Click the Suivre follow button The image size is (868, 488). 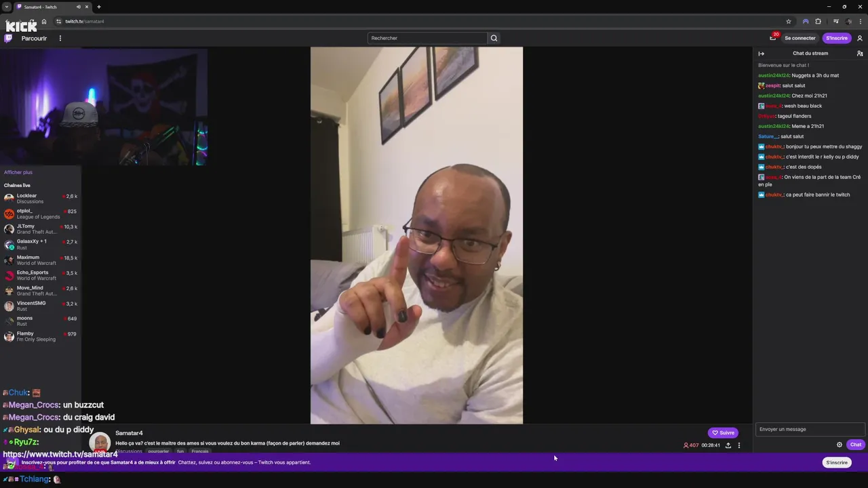723,432
